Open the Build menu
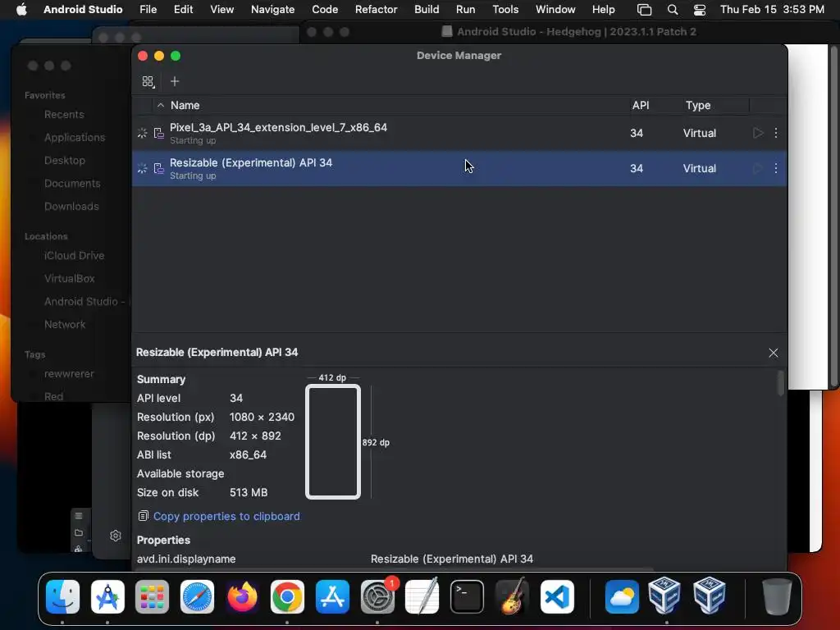This screenshot has width=840, height=630. tap(427, 10)
